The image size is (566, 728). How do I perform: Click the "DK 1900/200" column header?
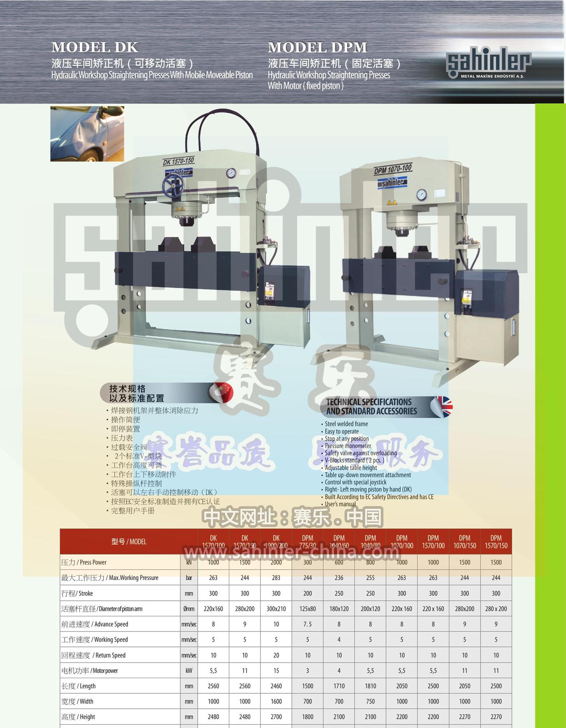pos(276,542)
